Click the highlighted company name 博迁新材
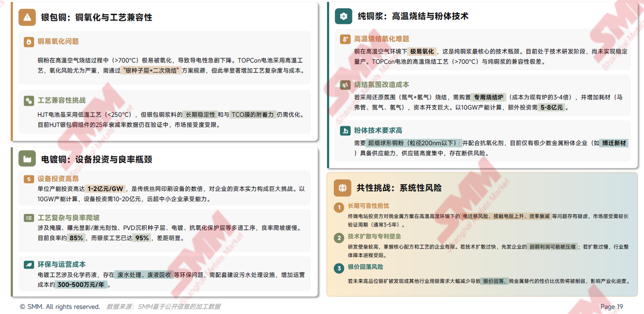Viewport: 644px width, 314px height. pos(614,143)
